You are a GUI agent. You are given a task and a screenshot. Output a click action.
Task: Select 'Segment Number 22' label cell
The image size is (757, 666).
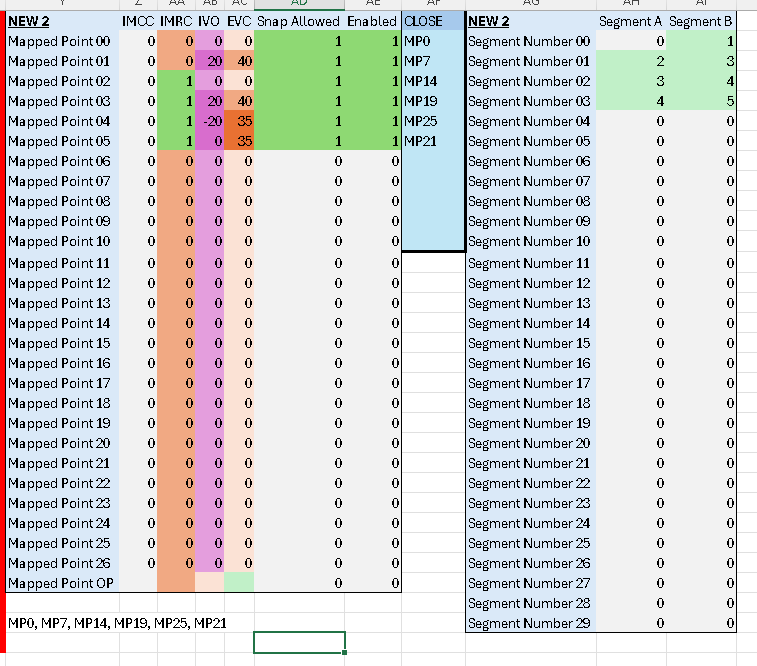(x=531, y=484)
